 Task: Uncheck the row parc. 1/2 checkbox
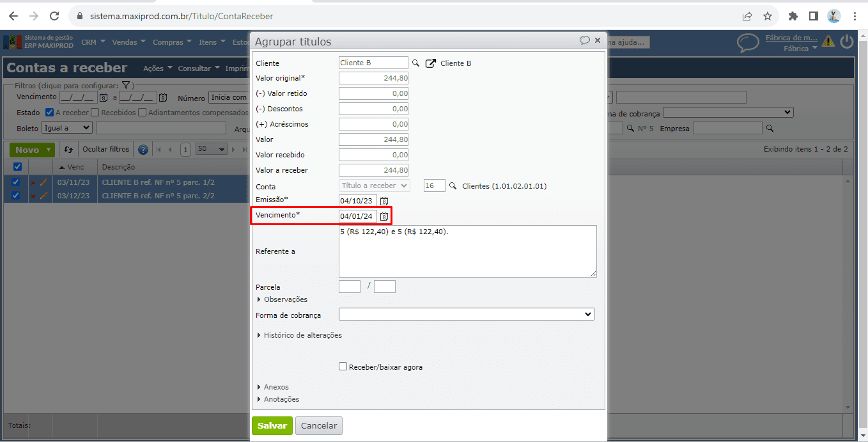click(x=16, y=182)
